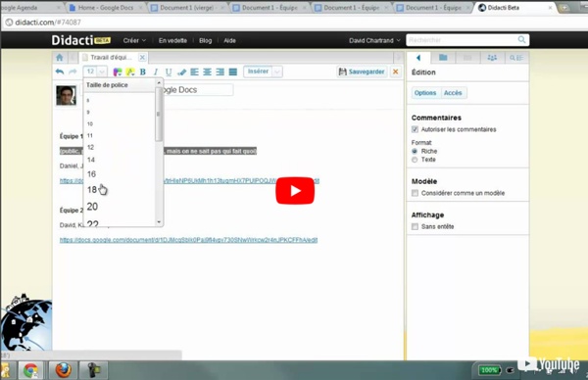Choose font size 12 from the list
The width and height of the screenshot is (588, 380).
pos(90,147)
